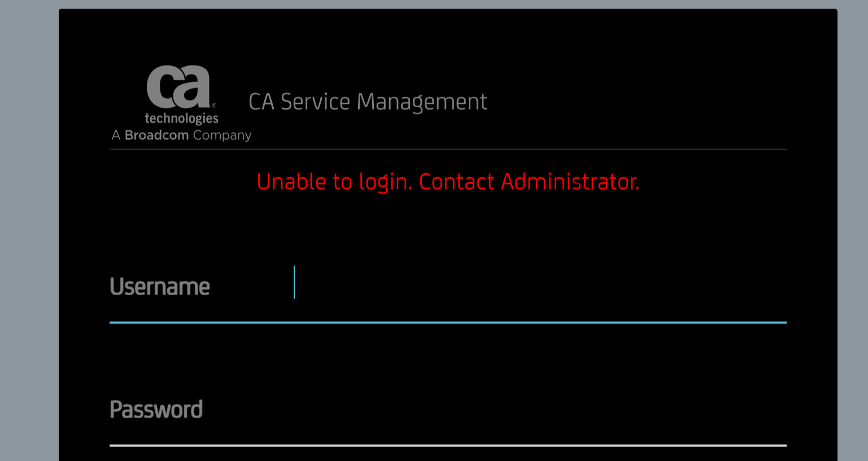Click the red 'Unable to login' error message
This screenshot has width=868, height=461.
[448, 182]
